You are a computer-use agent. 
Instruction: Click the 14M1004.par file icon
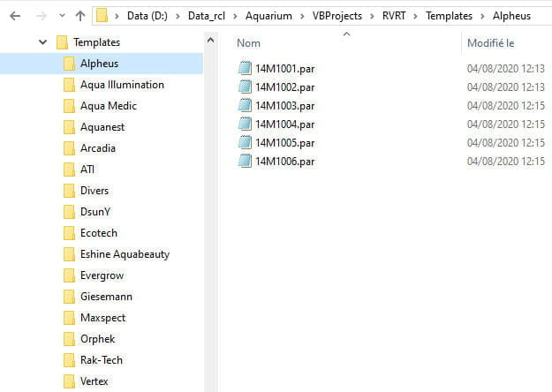[x=245, y=124]
